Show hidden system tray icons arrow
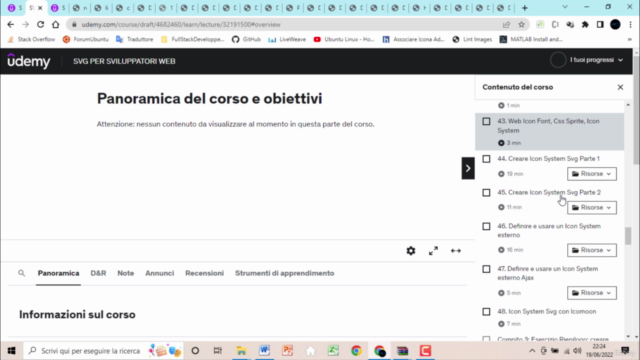640x360 pixels. coord(532,351)
